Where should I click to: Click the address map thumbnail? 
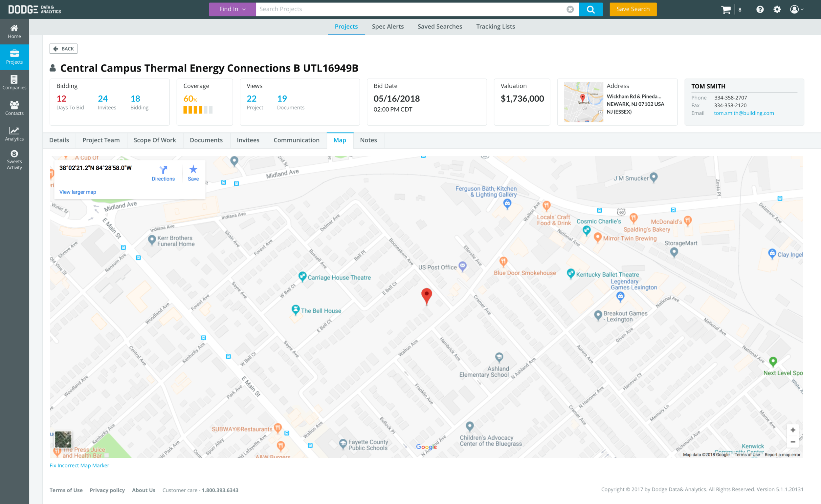tap(583, 102)
